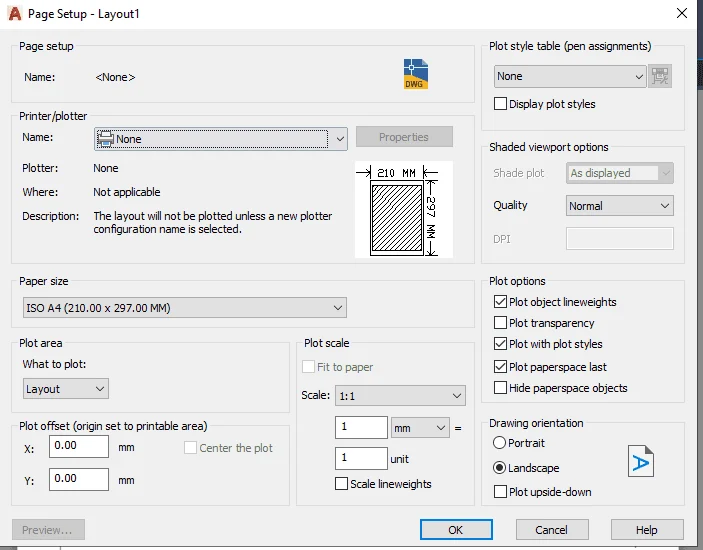The height and width of the screenshot is (550, 703).
Task: Uncheck Plot paperspace last
Action: 500,367
